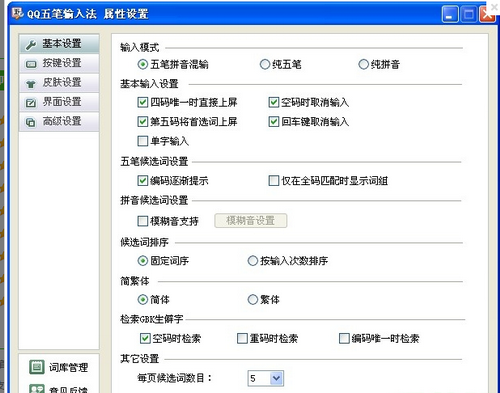Click the QQ五笔 title bar logo icon
Viewport: 500px width, 393px height.
(17, 13)
